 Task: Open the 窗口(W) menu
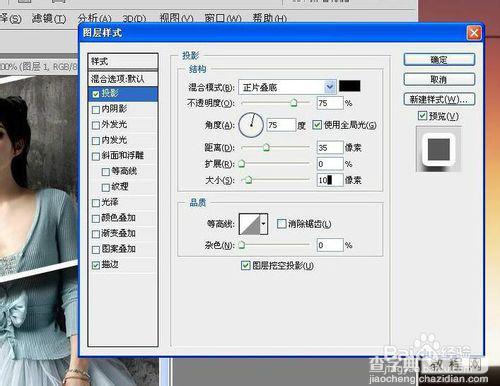coord(223,18)
